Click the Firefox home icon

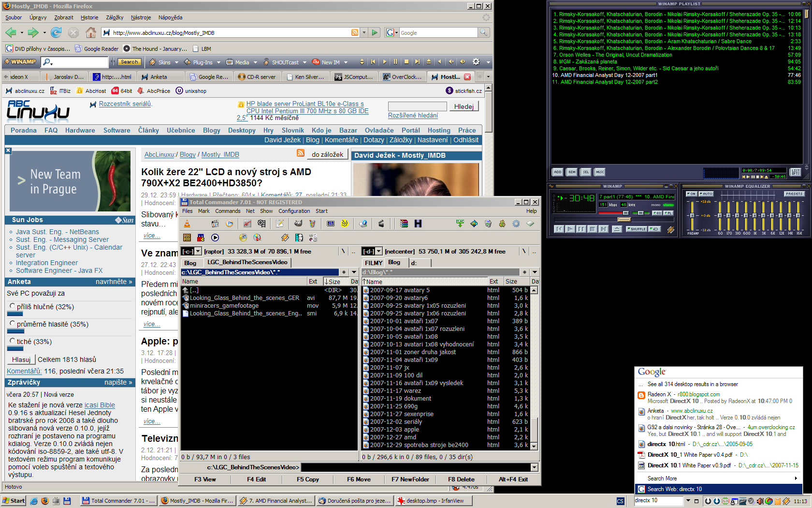point(90,33)
